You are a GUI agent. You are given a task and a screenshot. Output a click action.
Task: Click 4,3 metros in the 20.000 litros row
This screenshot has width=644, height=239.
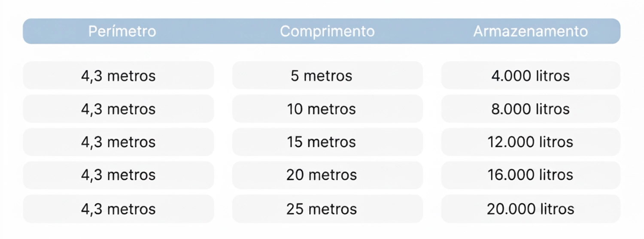click(118, 209)
